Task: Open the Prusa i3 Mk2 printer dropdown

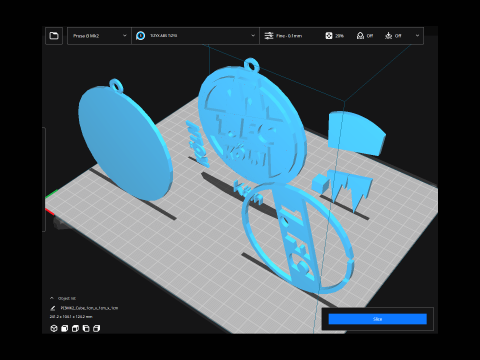Action: pyautogui.click(x=99, y=36)
